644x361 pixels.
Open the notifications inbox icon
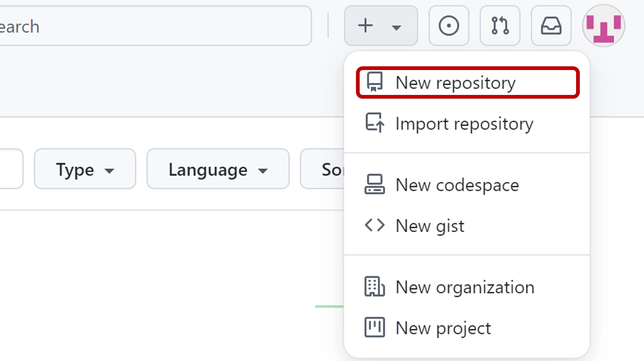(551, 26)
